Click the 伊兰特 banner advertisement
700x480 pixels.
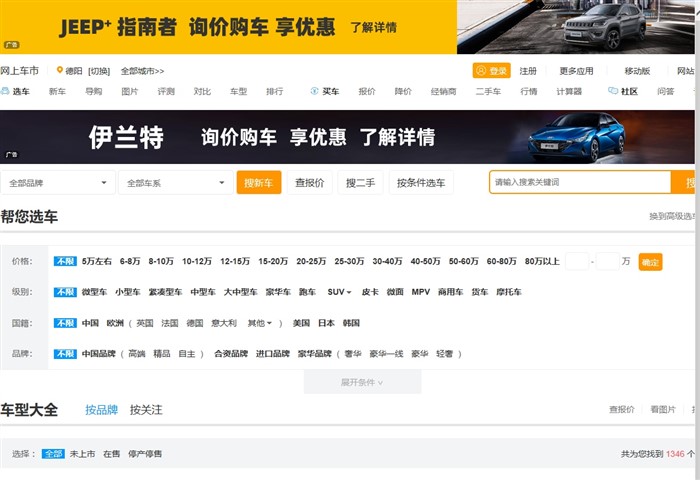[x=347, y=137]
